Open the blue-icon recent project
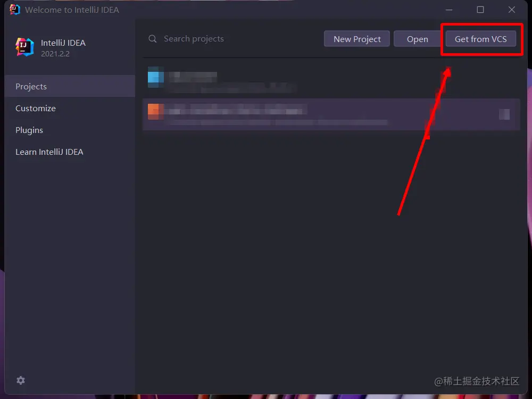This screenshot has height=399, width=532. pyautogui.click(x=331, y=79)
